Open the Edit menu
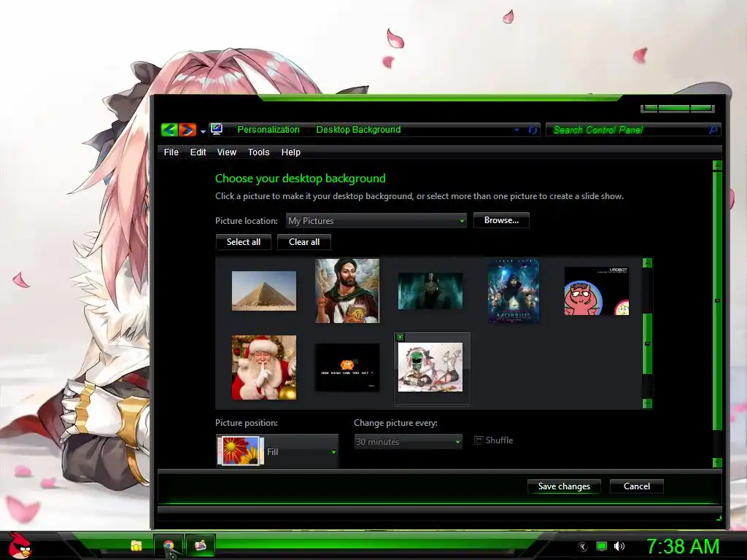747x560 pixels. pyautogui.click(x=198, y=152)
